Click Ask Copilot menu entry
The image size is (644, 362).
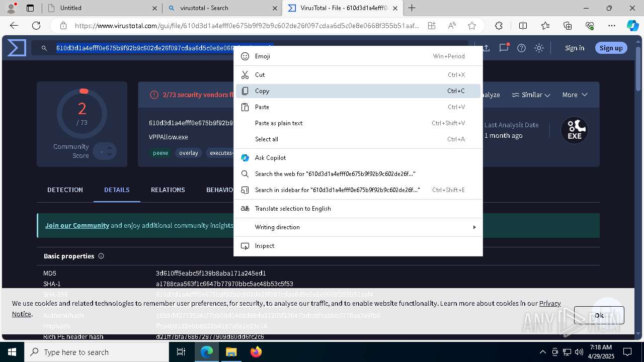click(358, 158)
